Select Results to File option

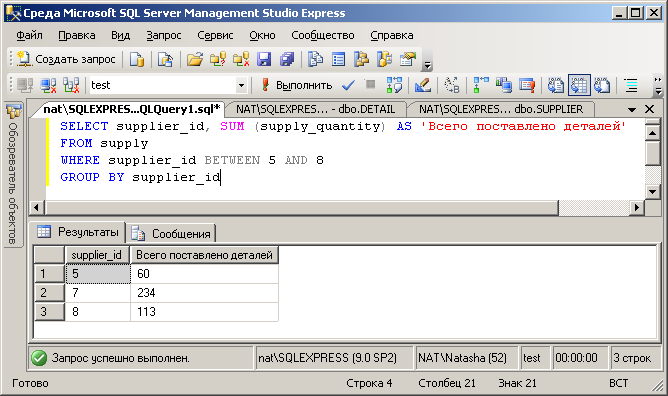(x=602, y=85)
